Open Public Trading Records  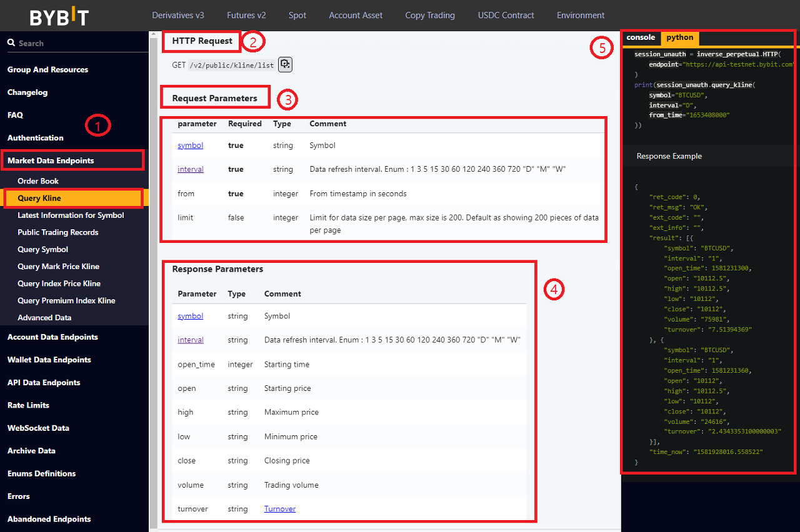(x=58, y=232)
